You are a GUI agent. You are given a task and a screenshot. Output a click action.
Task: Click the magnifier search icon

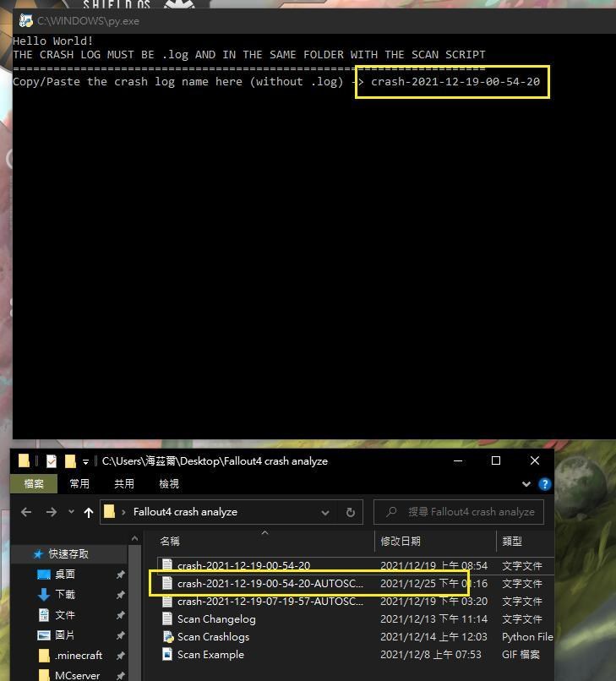(x=391, y=512)
